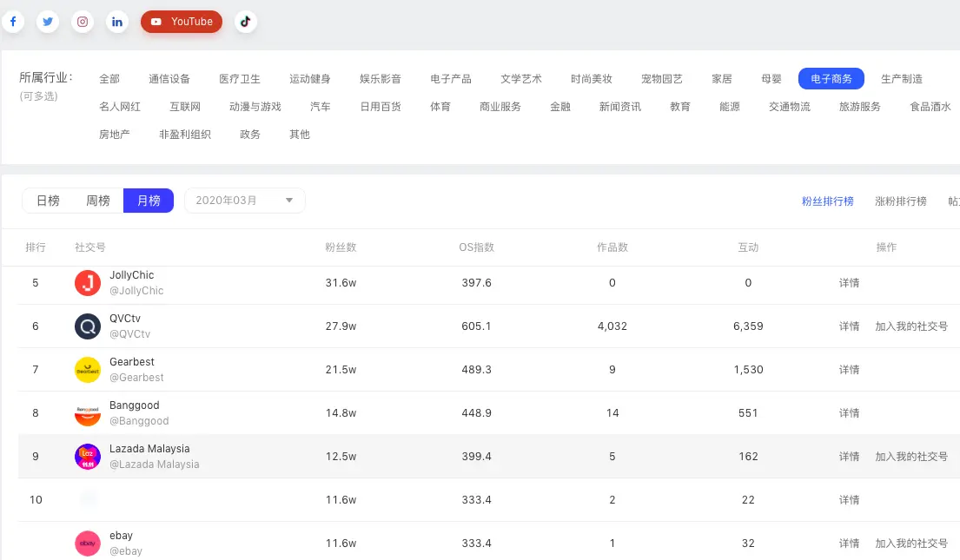Filter industry by 旅游服务
Image resolution: width=960 pixels, height=560 pixels.
[861, 107]
